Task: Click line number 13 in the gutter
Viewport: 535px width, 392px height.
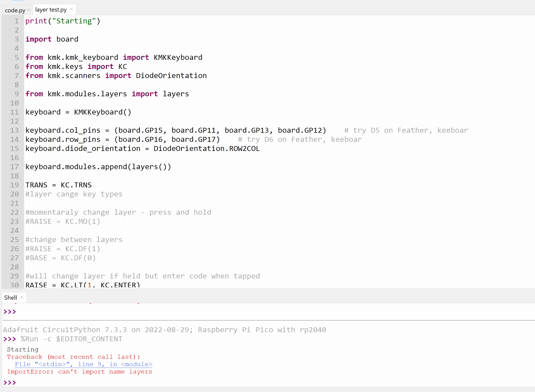Action: coord(14,130)
